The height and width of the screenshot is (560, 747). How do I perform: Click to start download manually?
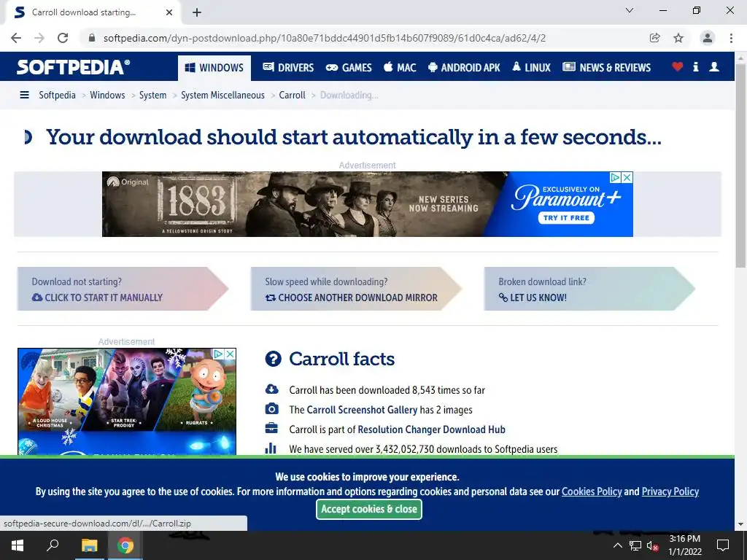point(104,297)
